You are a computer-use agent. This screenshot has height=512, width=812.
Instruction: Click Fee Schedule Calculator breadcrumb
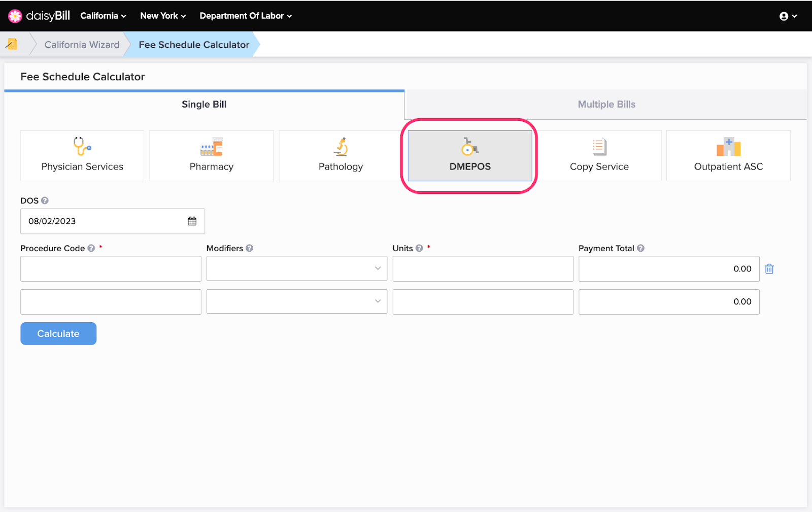point(194,45)
